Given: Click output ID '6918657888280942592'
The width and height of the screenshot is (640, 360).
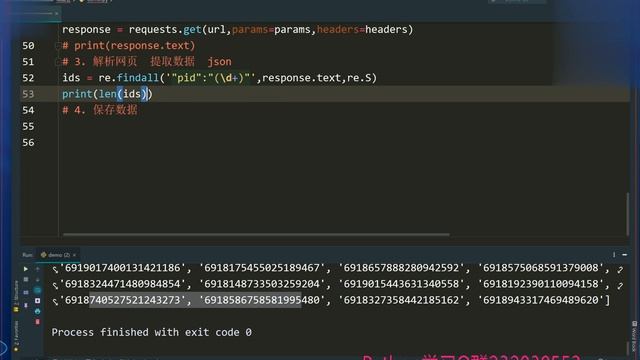Looking at the screenshot, I should (401, 268).
